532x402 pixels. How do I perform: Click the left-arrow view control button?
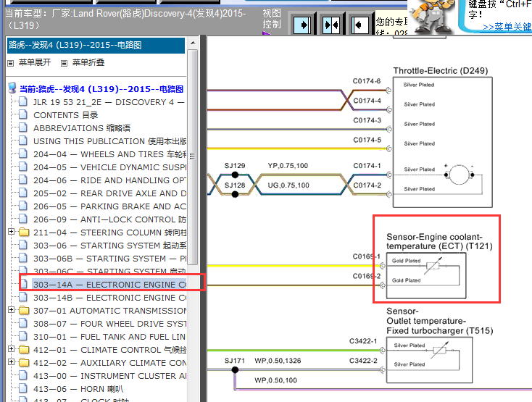359,25
